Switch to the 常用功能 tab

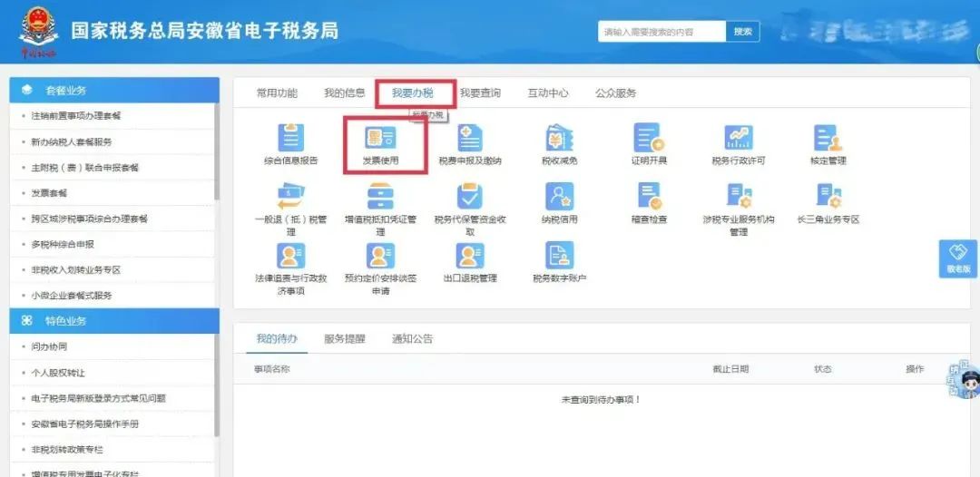point(277,93)
